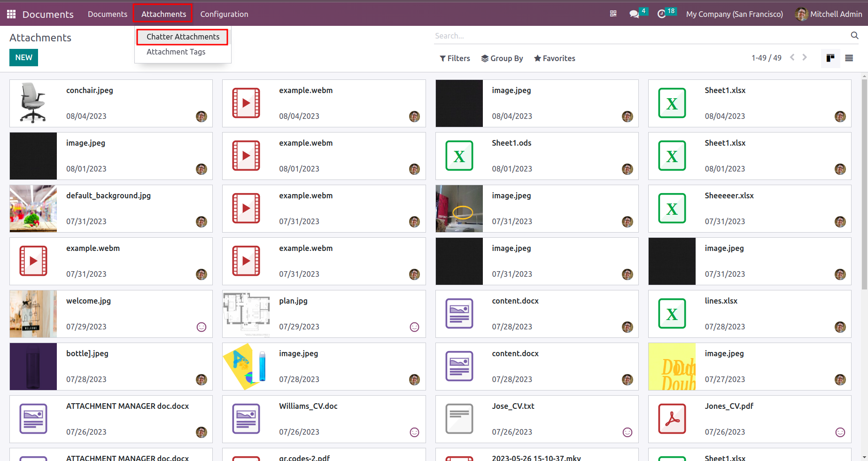Go to previous page arrow
Viewport: 868px width, 461px height.
click(x=792, y=57)
